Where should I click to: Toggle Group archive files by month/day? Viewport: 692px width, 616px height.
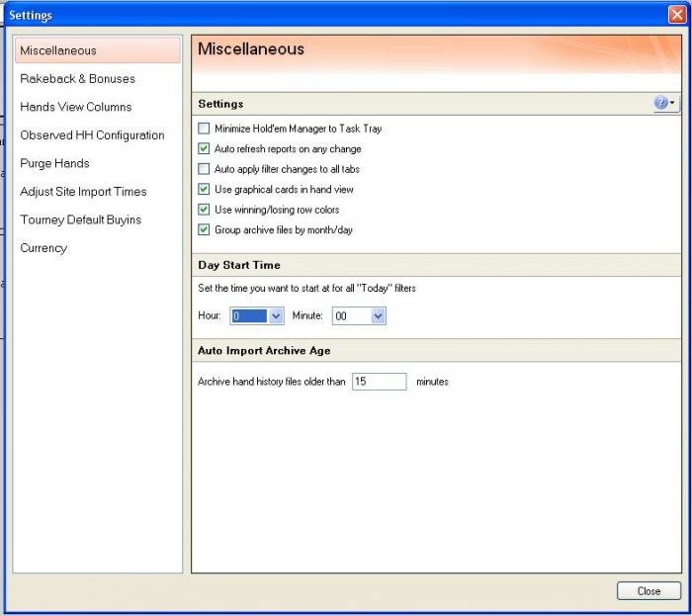(x=204, y=230)
